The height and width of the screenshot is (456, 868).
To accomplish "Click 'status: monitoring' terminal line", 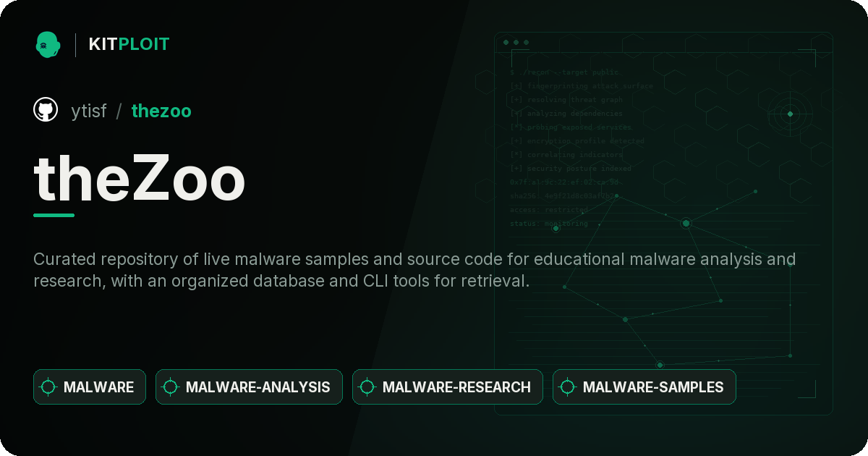I will coord(549,224).
